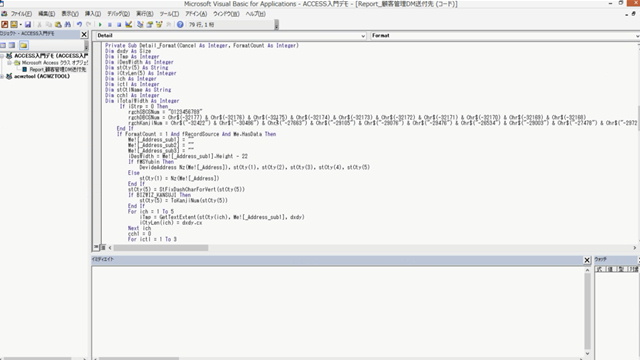Open the デバッグ(D) menu
This screenshot has width=640, height=360.
tap(118, 14)
